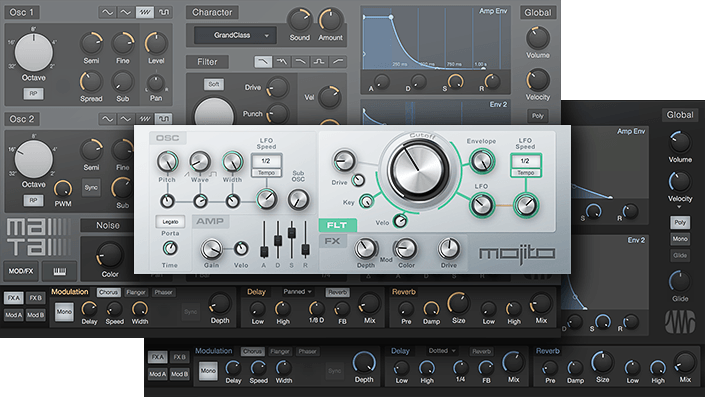Toggle Tempo sync under Mojito filter LFO Speed
Screen dimensions: 705x397
[x=525, y=173]
